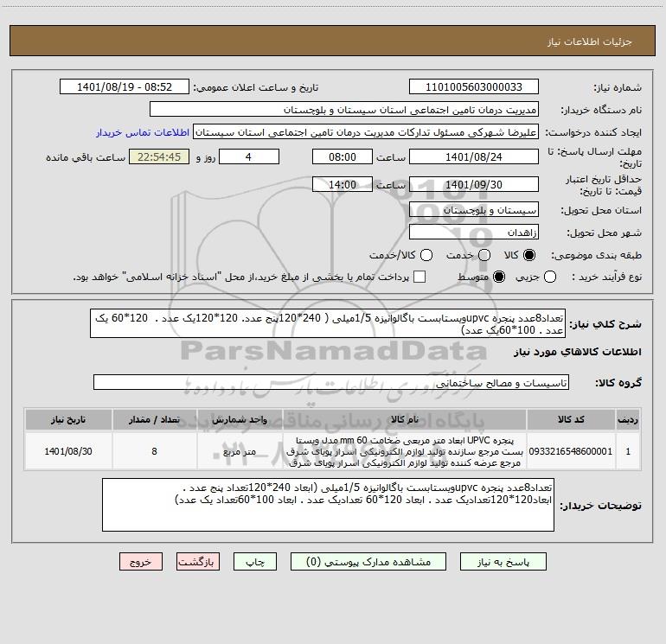Image resolution: width=666 pixels, height=644 pixels.
Task: Click row number 1 cell
Action: click(x=628, y=451)
